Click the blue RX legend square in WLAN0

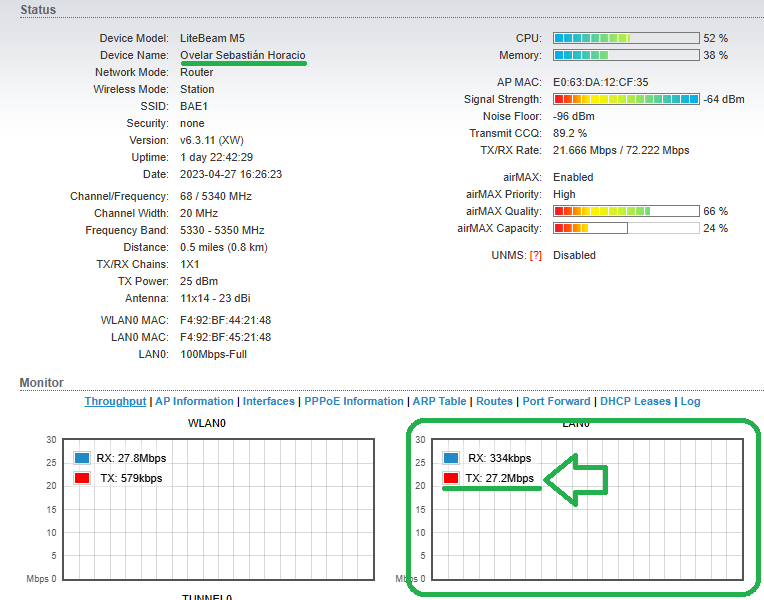pyautogui.click(x=82, y=458)
